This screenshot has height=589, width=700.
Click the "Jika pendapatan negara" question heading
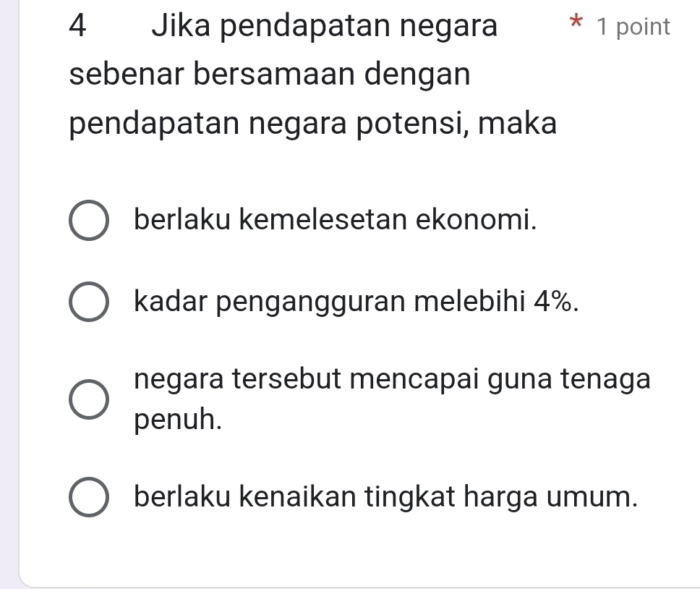pos(325,27)
